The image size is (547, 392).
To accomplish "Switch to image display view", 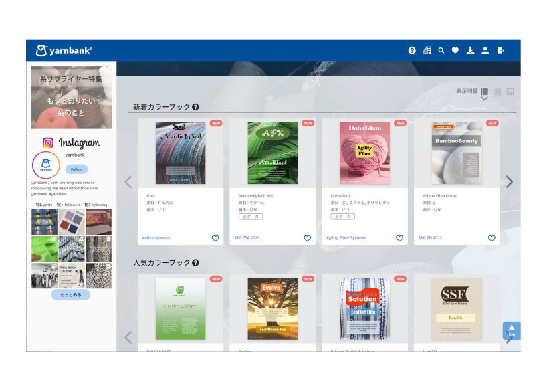I will (x=510, y=91).
